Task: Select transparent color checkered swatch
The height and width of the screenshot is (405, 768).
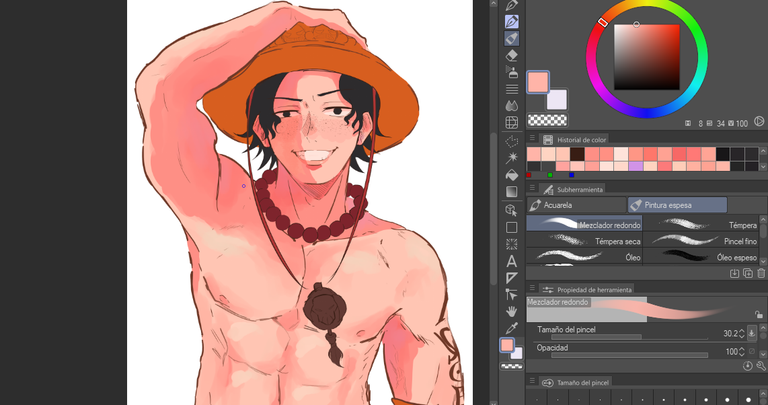Action: tap(547, 120)
